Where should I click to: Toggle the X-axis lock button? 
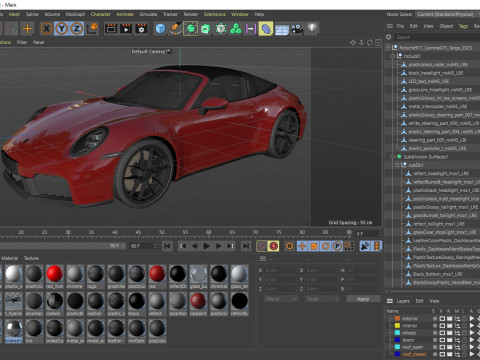[47, 29]
